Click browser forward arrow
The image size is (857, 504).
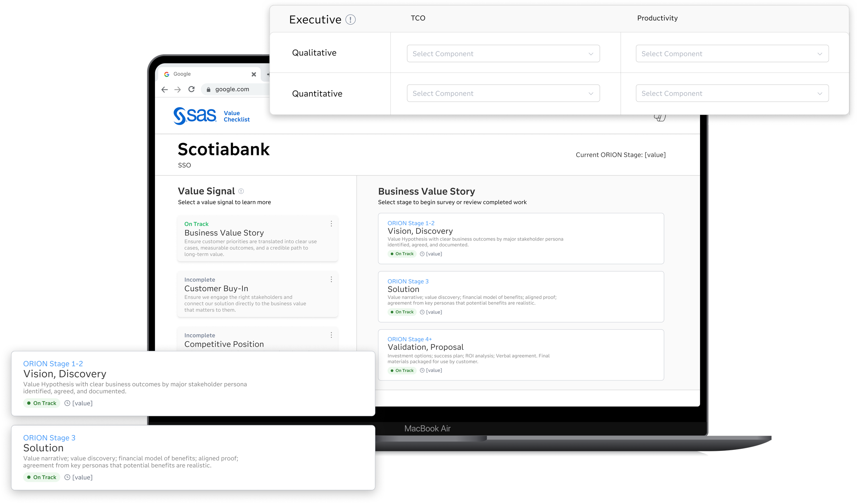pos(178,89)
